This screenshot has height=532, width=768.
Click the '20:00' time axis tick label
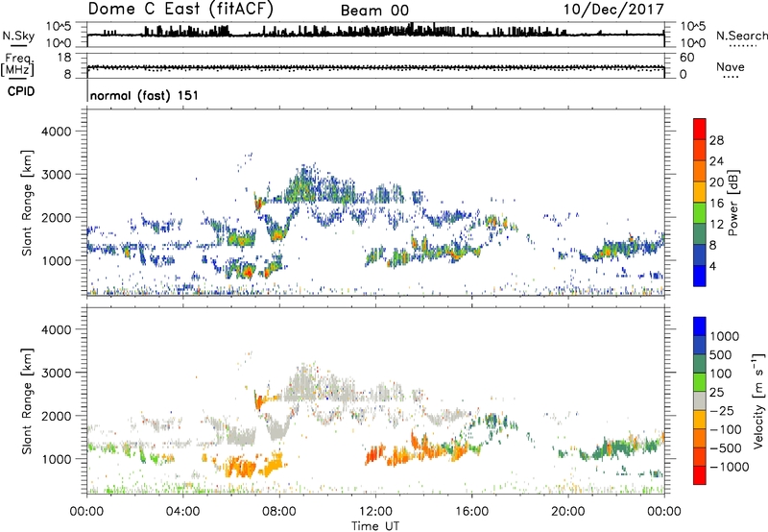(x=568, y=512)
